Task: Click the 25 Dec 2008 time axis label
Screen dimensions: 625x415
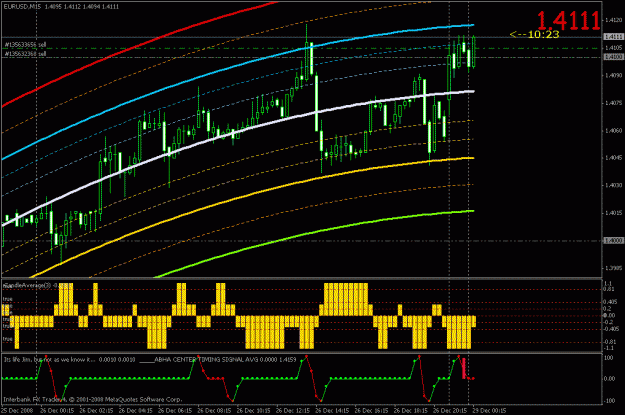Action: coord(17,410)
